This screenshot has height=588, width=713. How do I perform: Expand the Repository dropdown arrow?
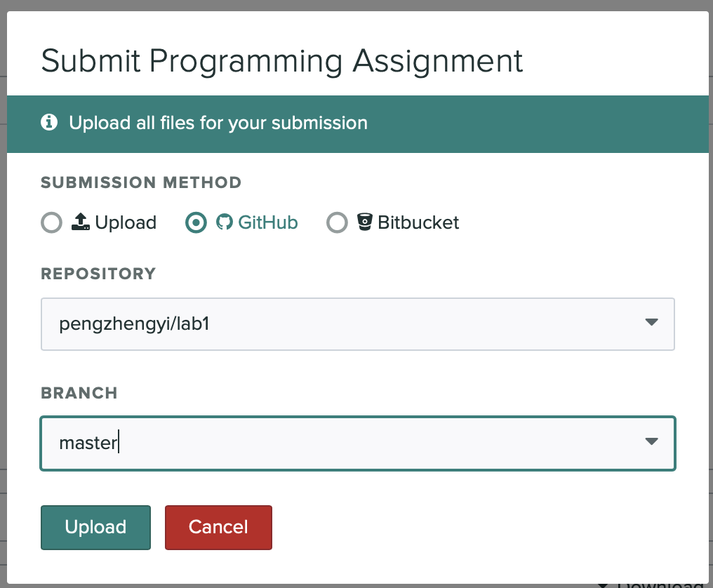[x=651, y=323]
